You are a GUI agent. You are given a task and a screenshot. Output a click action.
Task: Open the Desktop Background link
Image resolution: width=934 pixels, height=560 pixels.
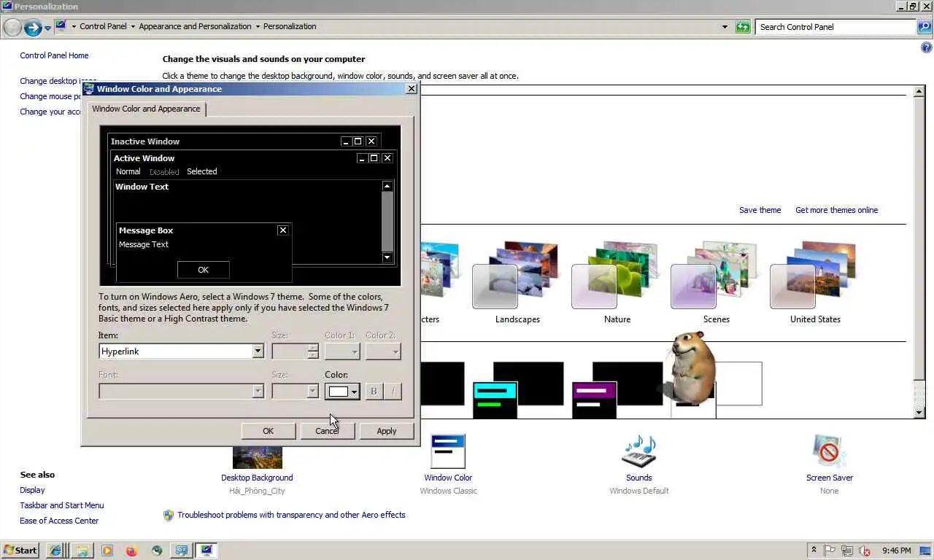[x=257, y=478]
